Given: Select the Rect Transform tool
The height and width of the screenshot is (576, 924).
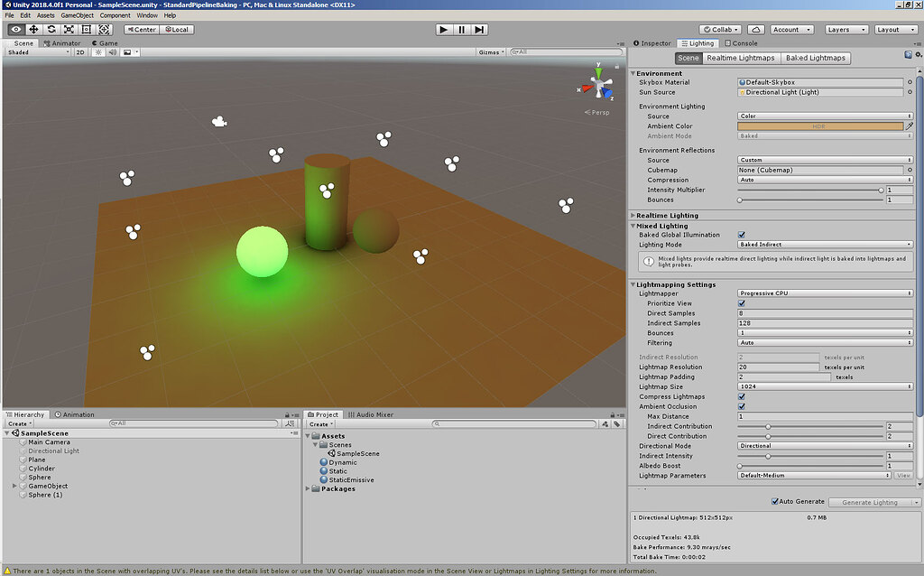Looking at the screenshot, I should click(87, 29).
